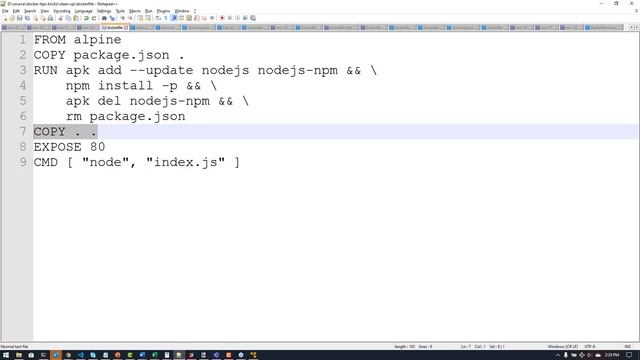The width and height of the screenshot is (640, 360).
Task: Click the Close All toolbar icon
Action: (42, 18)
